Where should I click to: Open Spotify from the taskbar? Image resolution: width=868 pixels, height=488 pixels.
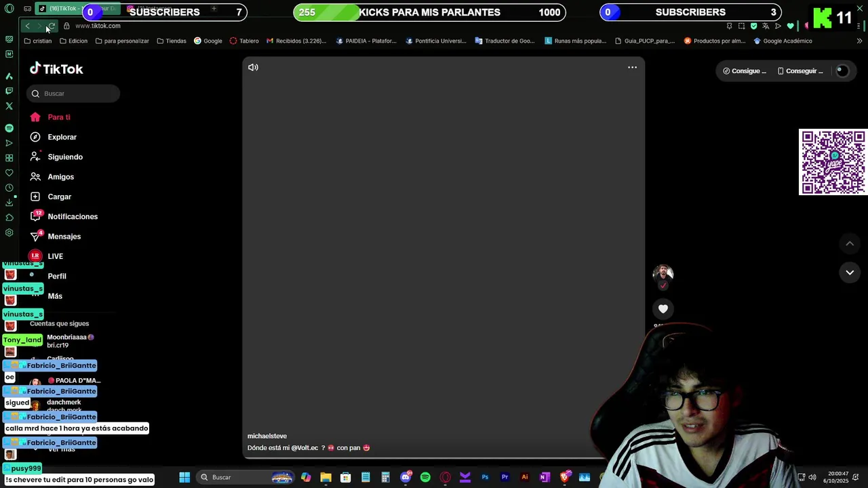point(425,477)
